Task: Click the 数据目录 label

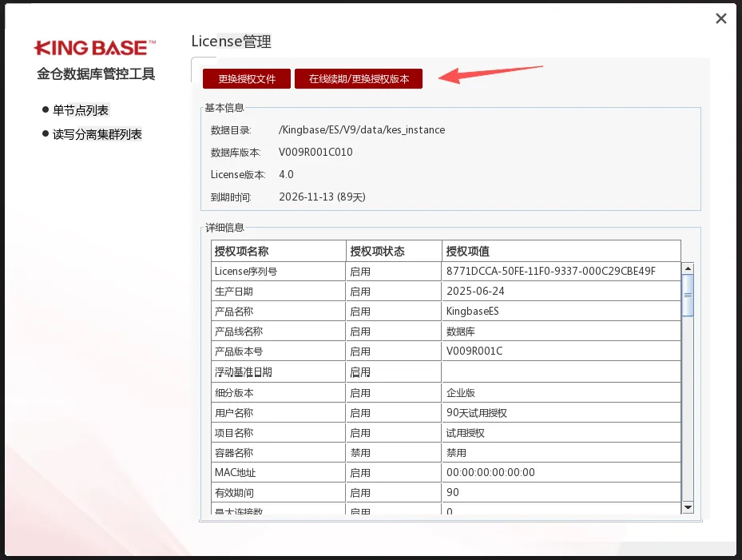Action: [231, 130]
